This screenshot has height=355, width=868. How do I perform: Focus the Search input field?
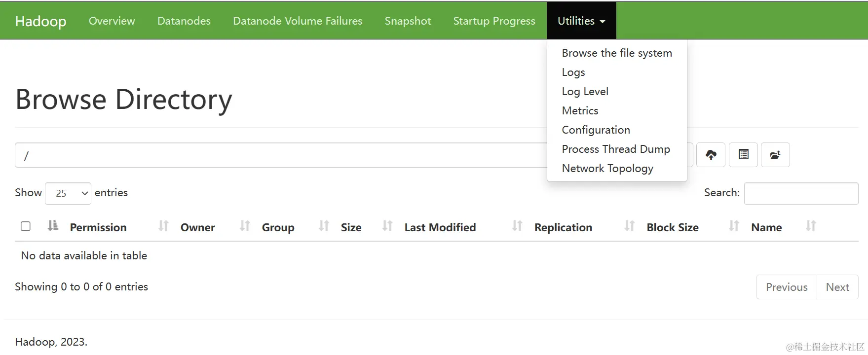(801, 193)
